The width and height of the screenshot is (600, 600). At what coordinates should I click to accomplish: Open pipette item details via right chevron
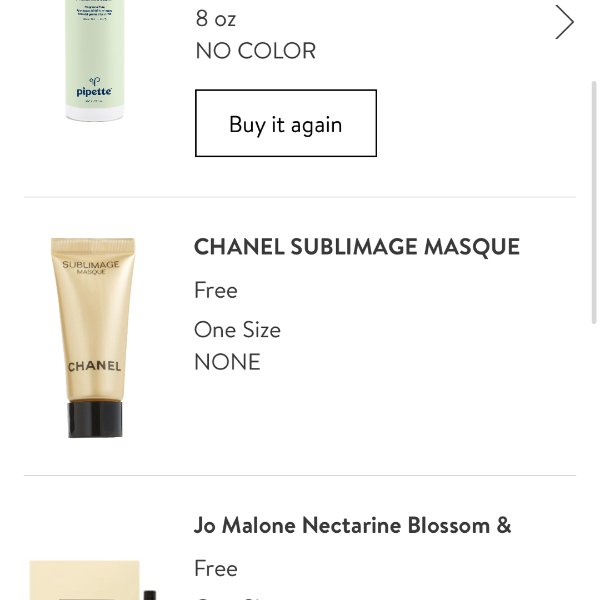click(564, 22)
